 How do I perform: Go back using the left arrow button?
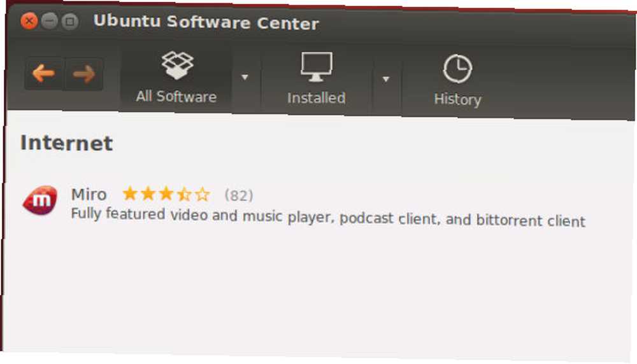(44, 74)
